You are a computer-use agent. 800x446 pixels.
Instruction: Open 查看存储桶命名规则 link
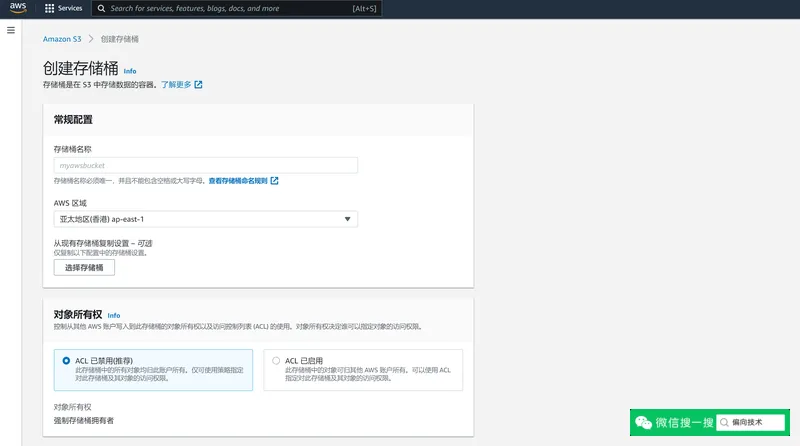[x=238, y=181]
